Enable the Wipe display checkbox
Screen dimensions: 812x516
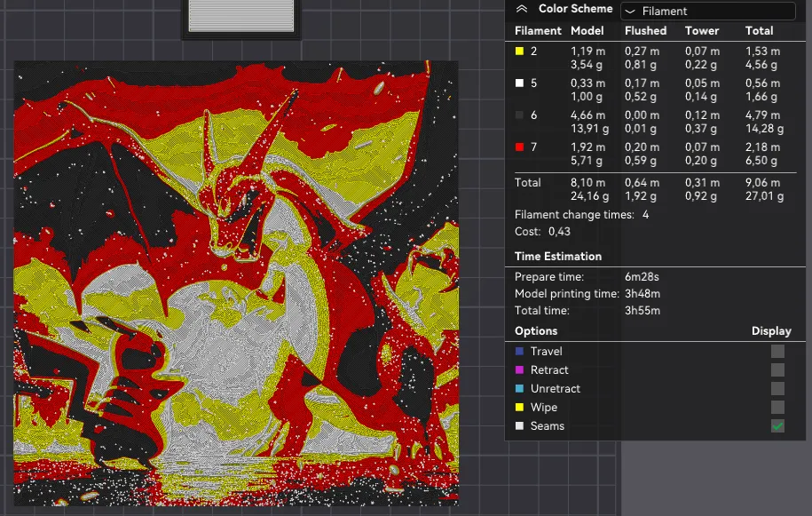click(777, 407)
